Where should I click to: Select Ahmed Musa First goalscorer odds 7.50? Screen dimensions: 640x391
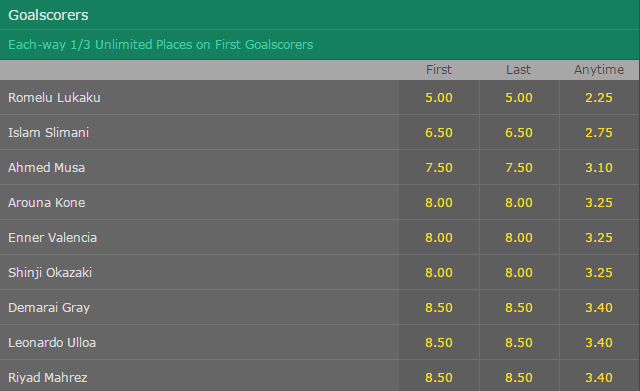pyautogui.click(x=439, y=167)
